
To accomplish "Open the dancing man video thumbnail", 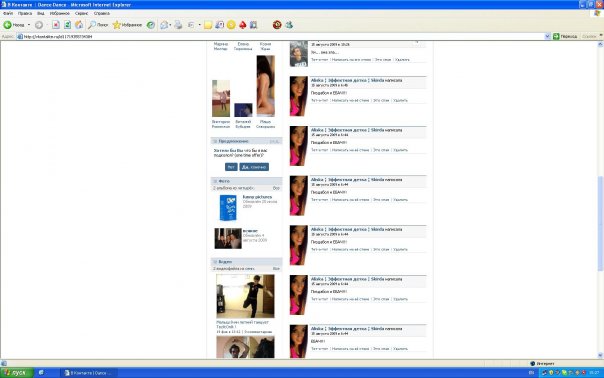I will point(245,296).
